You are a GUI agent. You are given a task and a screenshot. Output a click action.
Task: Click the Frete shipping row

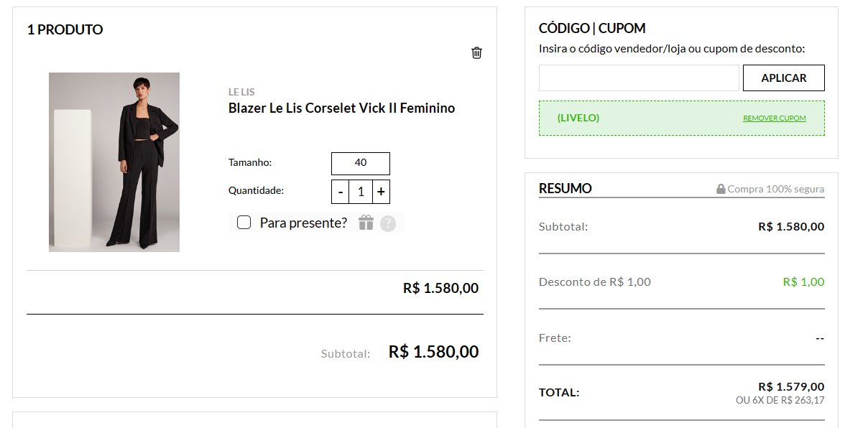point(682,338)
